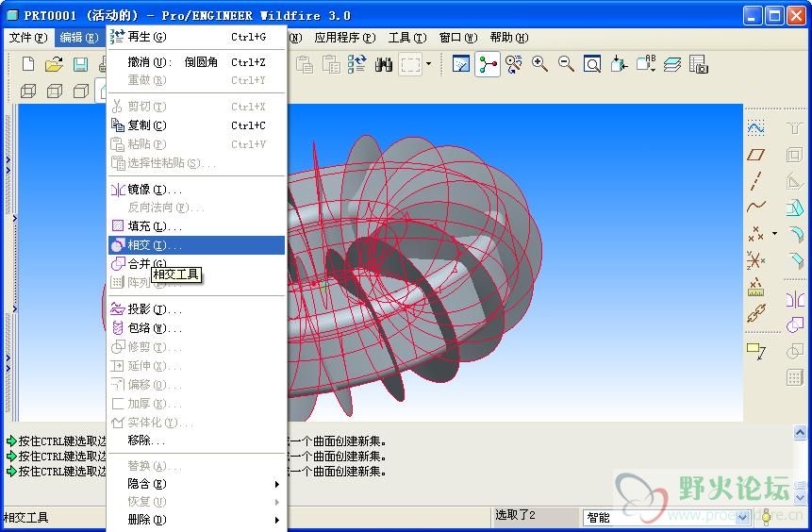This screenshot has width=812, height=532.
Task: Select the datum plane tool
Action: coord(755,155)
